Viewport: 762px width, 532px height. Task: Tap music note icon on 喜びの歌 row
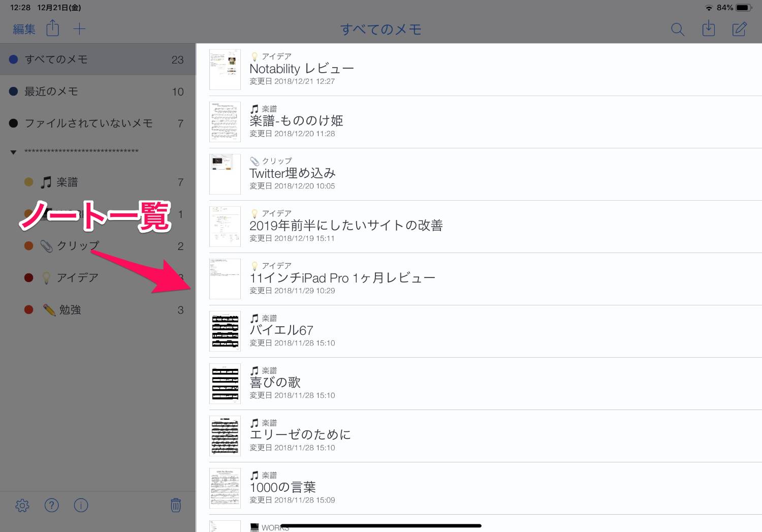click(x=255, y=371)
